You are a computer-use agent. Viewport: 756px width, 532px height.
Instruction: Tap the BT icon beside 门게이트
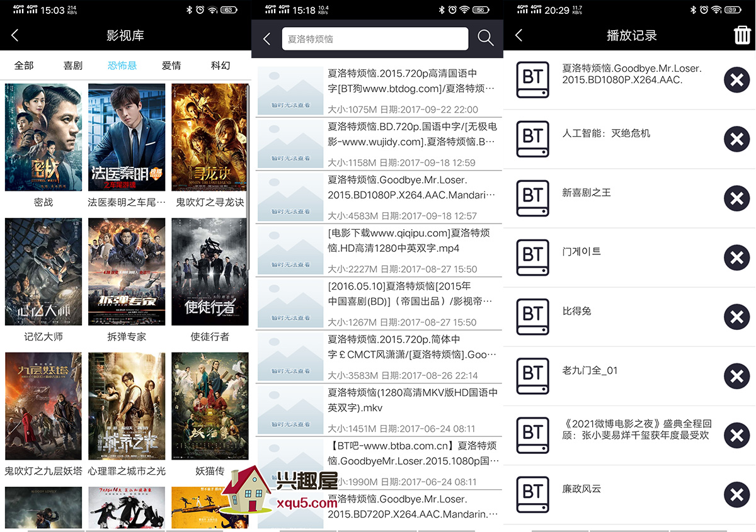533,258
